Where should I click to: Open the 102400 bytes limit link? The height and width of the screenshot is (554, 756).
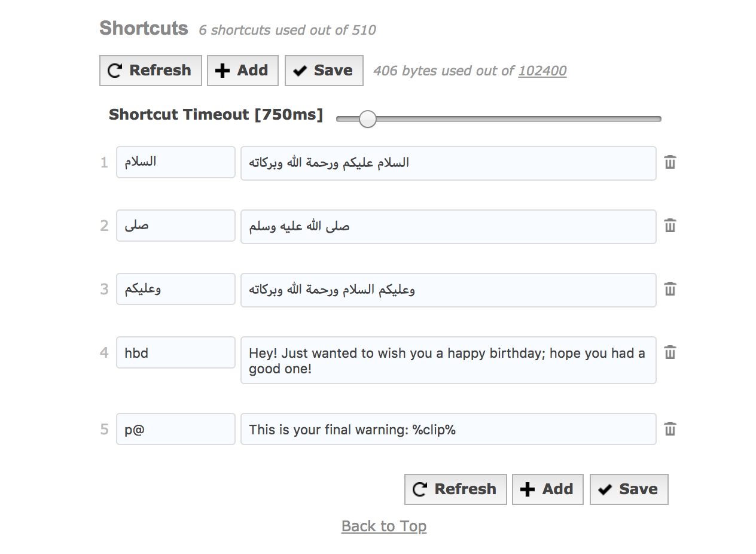pos(542,71)
